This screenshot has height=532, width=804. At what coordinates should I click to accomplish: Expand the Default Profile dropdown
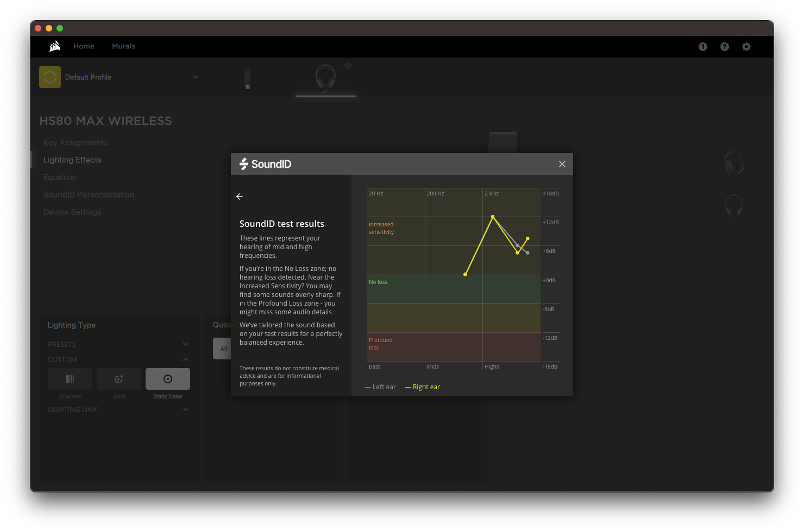[196, 77]
